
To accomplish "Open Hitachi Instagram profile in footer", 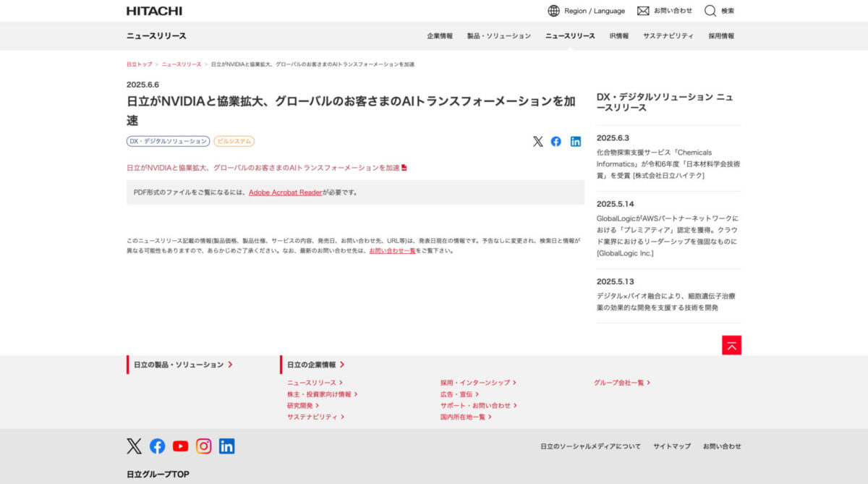I will pos(203,446).
